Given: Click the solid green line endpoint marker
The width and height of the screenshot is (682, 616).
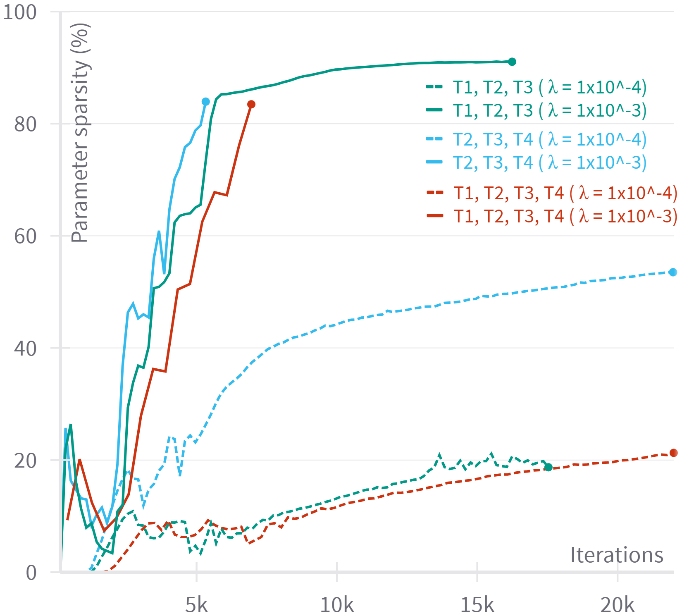Looking at the screenshot, I should click(x=512, y=62).
